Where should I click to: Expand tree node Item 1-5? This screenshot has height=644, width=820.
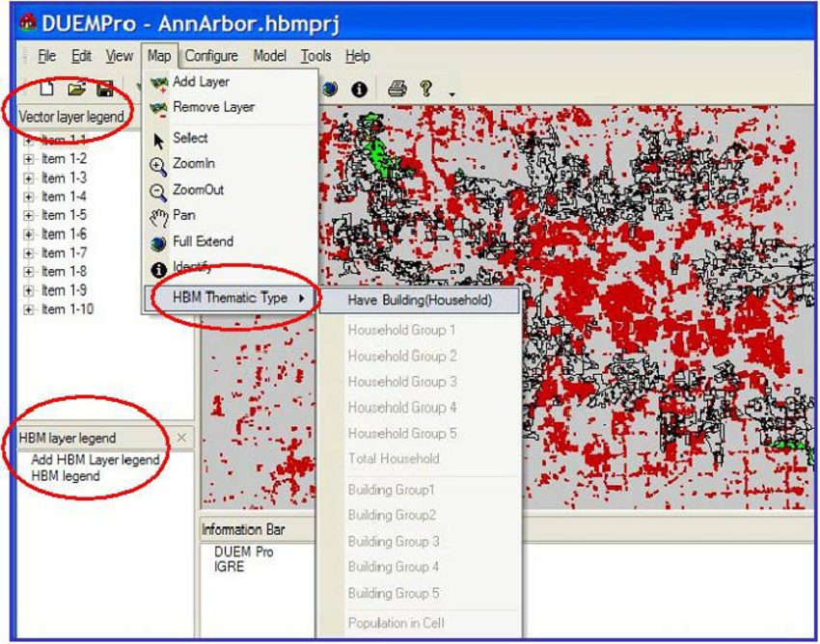[x=29, y=216]
